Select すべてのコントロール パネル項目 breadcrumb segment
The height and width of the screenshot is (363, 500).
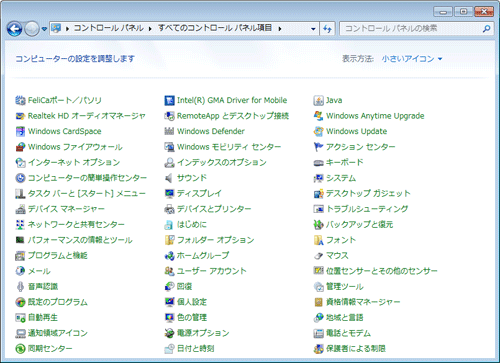pyautogui.click(x=215, y=28)
